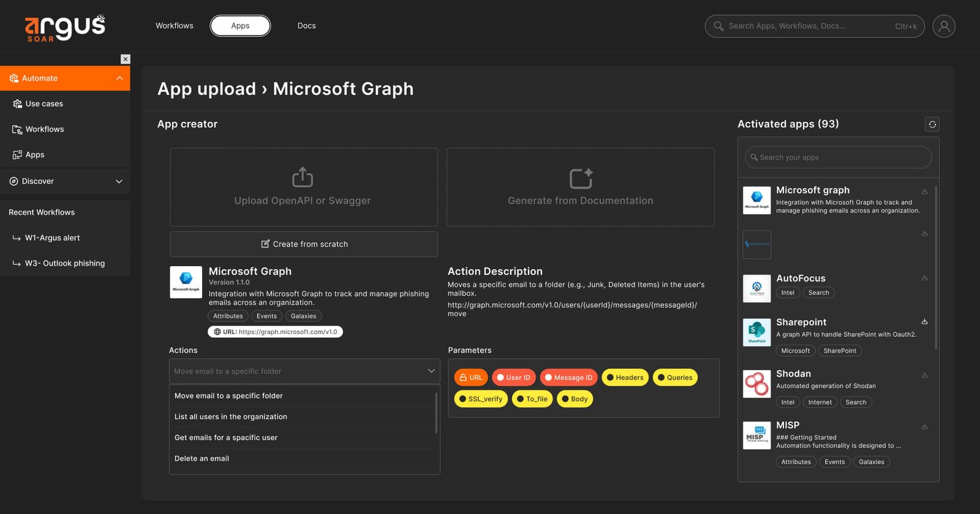Open W3- Outlook phishing recent workflow
The height and width of the screenshot is (514, 980).
65,264
